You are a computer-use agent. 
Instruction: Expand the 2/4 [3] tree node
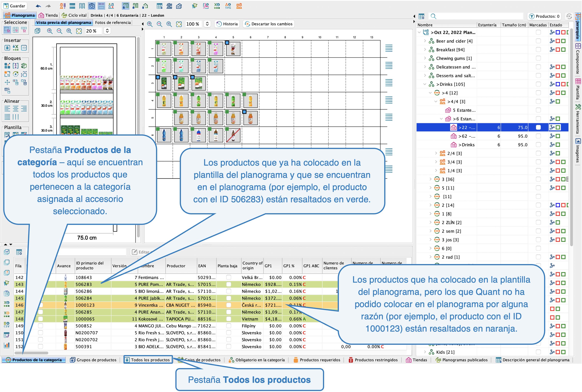tap(436, 153)
